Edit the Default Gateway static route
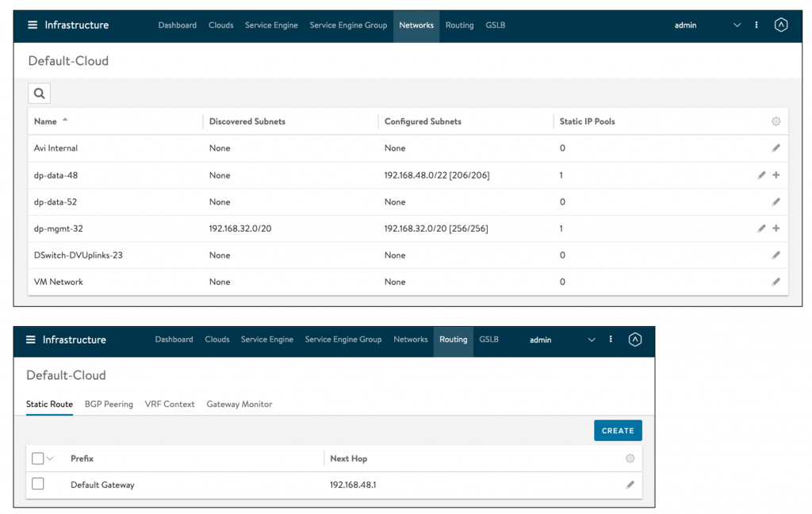The image size is (812, 514). point(630,485)
